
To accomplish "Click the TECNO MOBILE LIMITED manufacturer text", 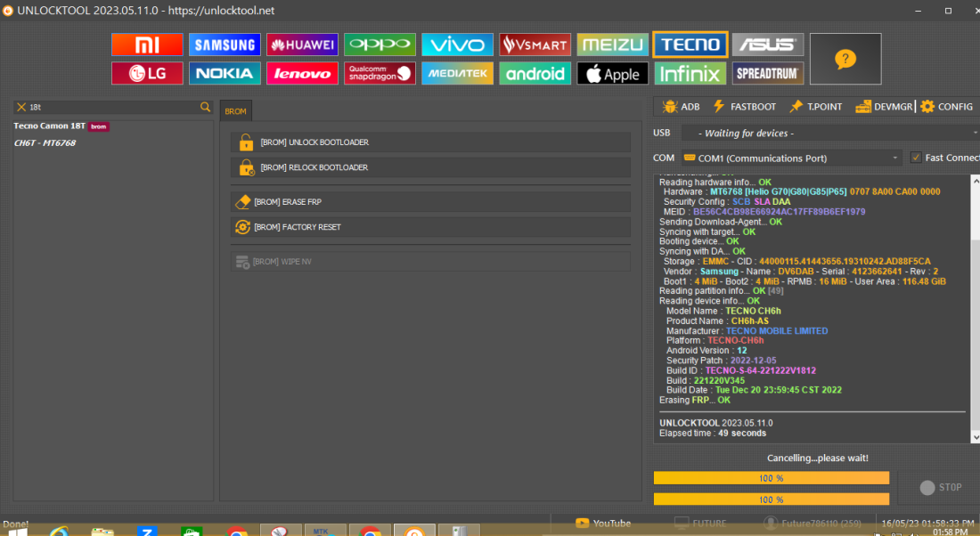I will (x=777, y=331).
